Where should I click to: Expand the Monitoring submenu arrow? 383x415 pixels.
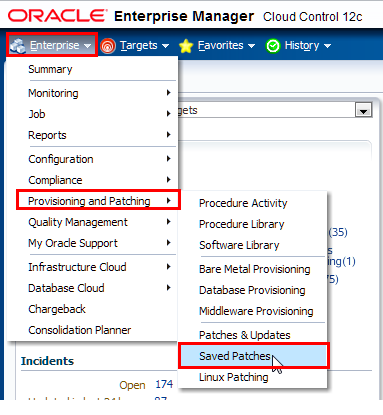168,93
